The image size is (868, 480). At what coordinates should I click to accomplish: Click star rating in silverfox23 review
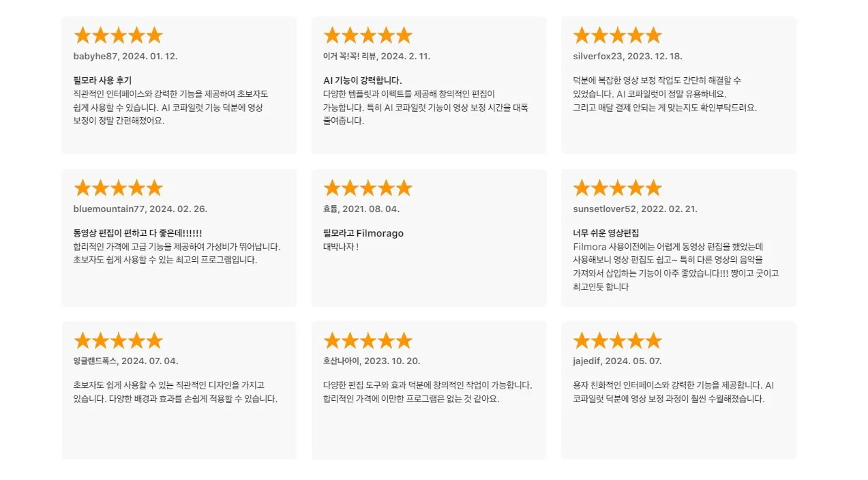[618, 35]
